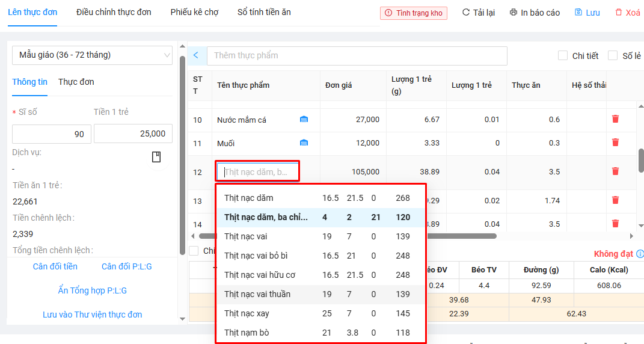Click the Không đạt info icon
Screen dimensions: 644x344
pyautogui.click(x=640, y=254)
